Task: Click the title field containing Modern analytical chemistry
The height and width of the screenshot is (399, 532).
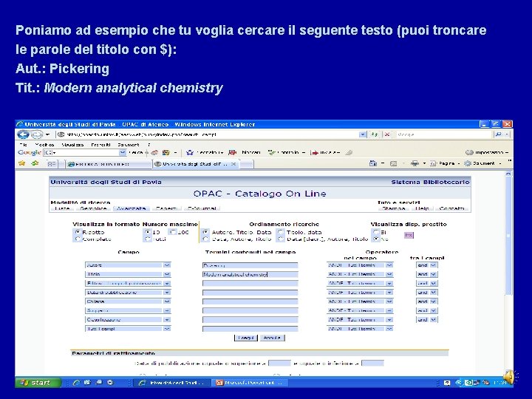Action: pyautogui.click(x=250, y=274)
